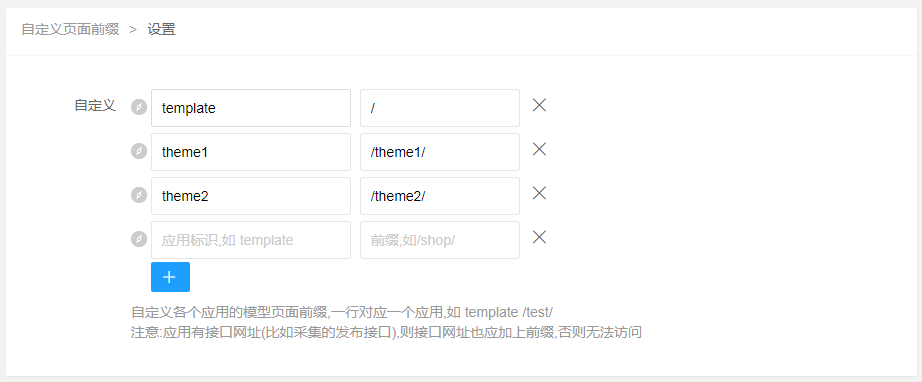Click the 自定义 form label
Screen dimensions: 922x382
(x=95, y=106)
